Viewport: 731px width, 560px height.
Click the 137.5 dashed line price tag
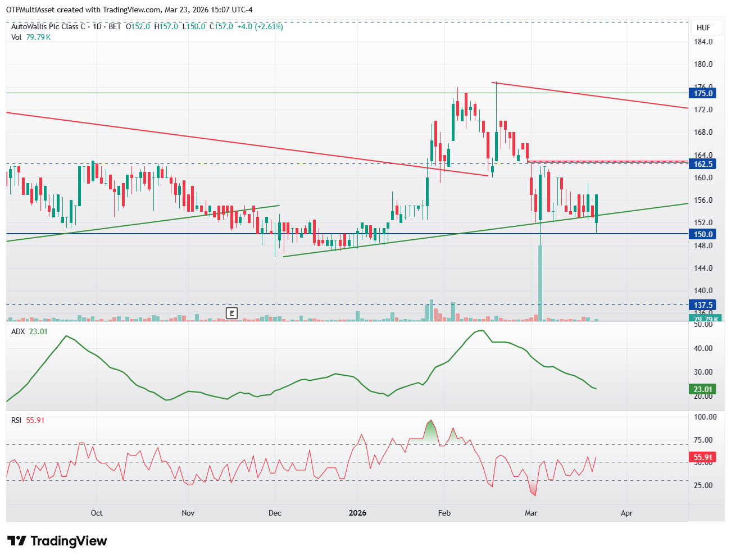703,305
